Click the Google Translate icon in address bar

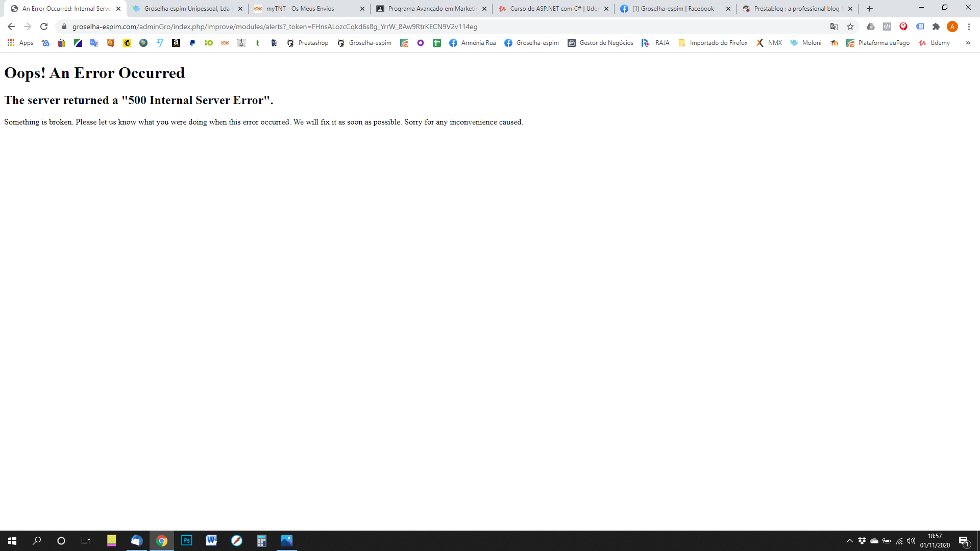tap(834, 27)
